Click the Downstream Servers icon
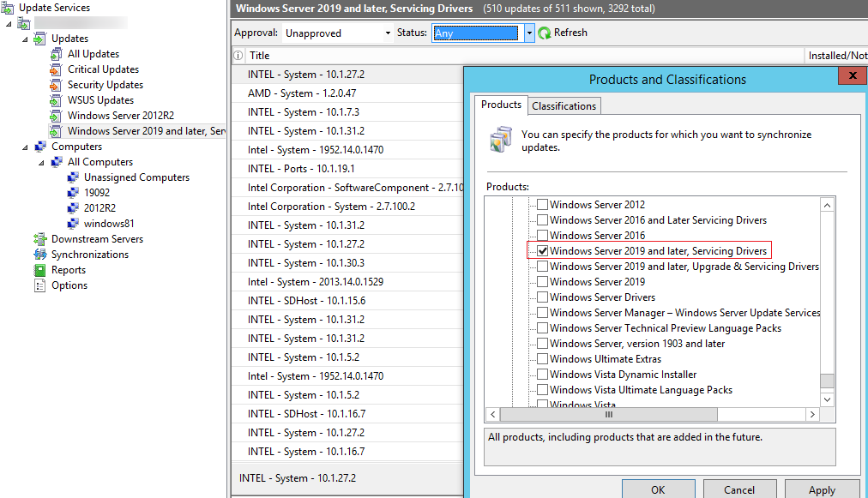The height and width of the screenshot is (498, 868). pyautogui.click(x=39, y=240)
